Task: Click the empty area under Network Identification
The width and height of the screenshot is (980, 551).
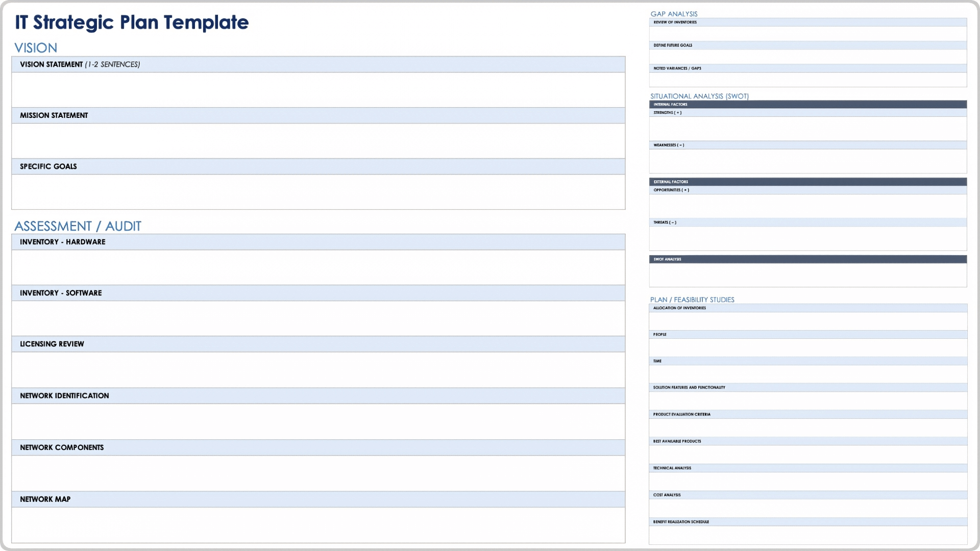Action: [x=318, y=422]
